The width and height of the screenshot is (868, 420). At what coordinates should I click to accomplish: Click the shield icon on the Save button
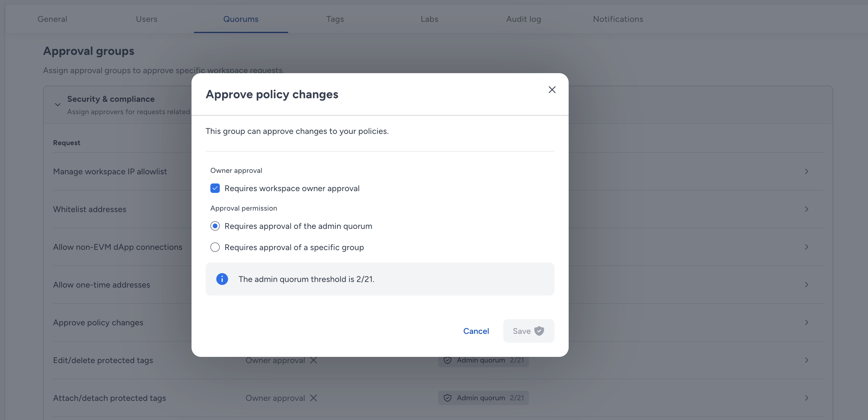pos(539,331)
